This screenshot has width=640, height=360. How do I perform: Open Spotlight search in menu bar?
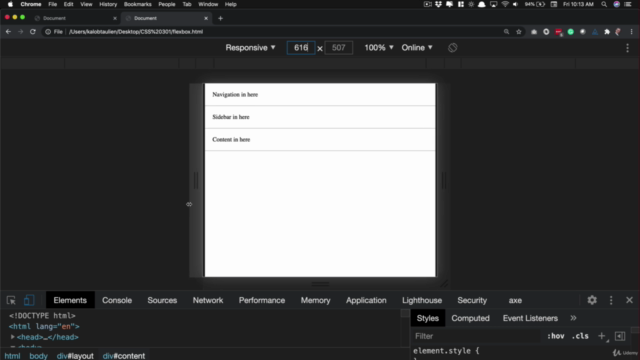click(x=604, y=4)
